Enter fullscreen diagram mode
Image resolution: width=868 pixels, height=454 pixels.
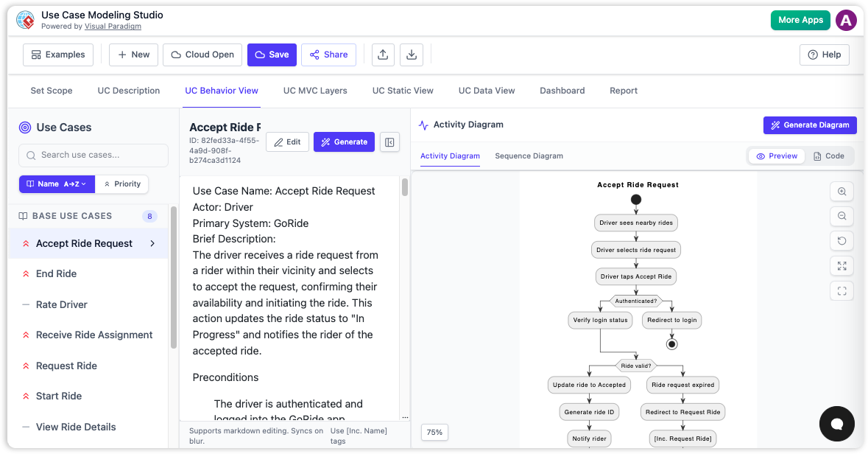841,290
